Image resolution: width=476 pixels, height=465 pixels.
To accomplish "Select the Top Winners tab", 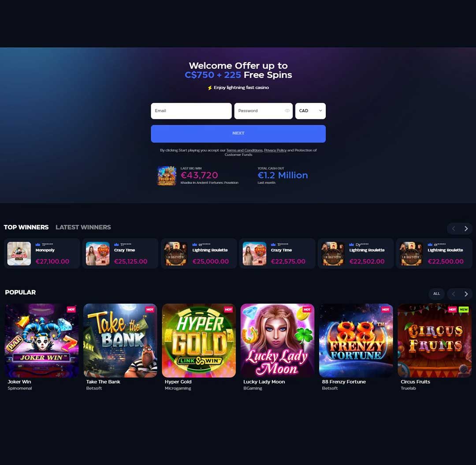I will (x=26, y=227).
